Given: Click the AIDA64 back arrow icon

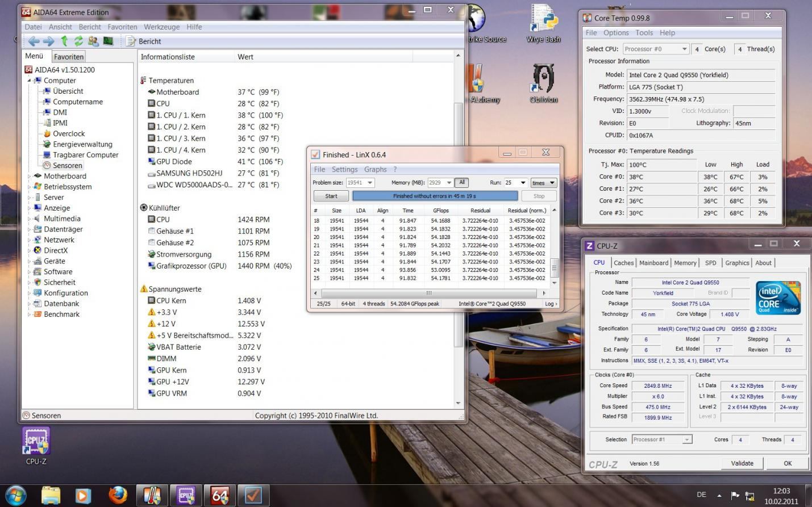Looking at the screenshot, I should click(x=34, y=41).
